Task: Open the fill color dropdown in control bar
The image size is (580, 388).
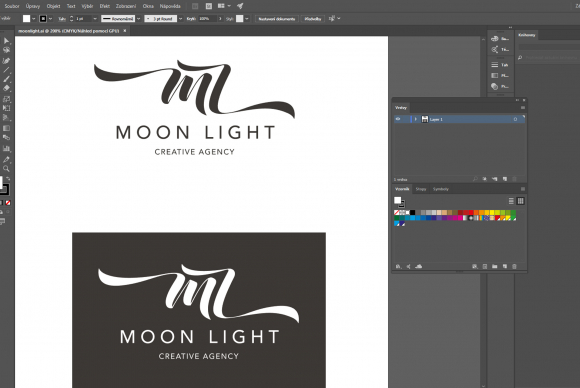Action: click(34, 18)
